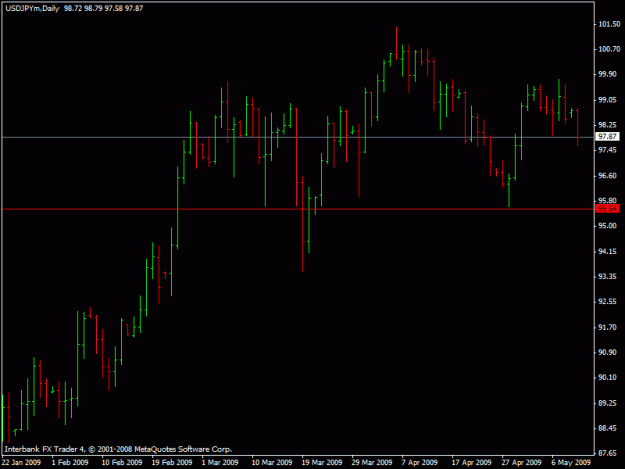Click the 91.70 price scale label
625x469 pixels.
coord(609,327)
